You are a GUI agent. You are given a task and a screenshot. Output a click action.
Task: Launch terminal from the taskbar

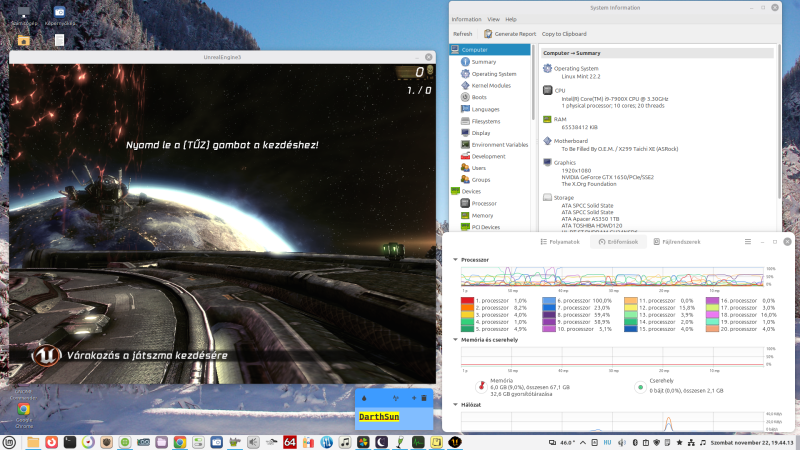click(70, 442)
